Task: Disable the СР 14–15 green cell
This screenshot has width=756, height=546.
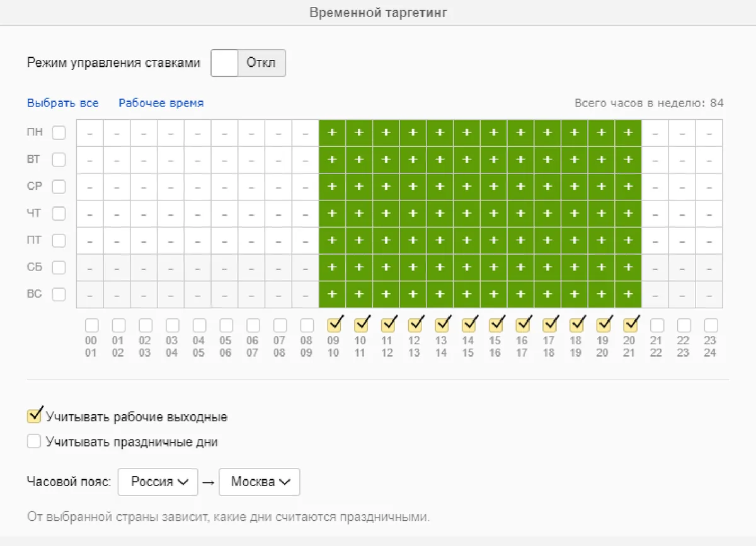Action: tap(467, 187)
